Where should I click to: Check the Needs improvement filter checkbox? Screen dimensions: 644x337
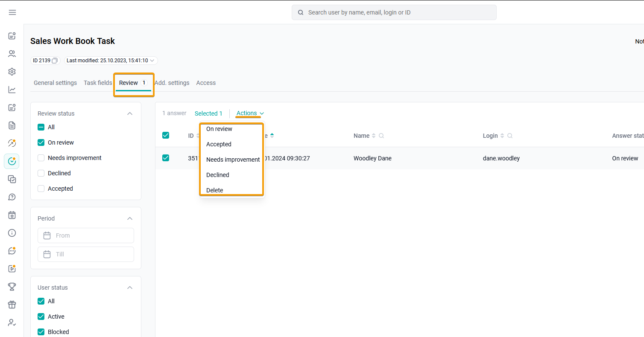click(x=41, y=158)
